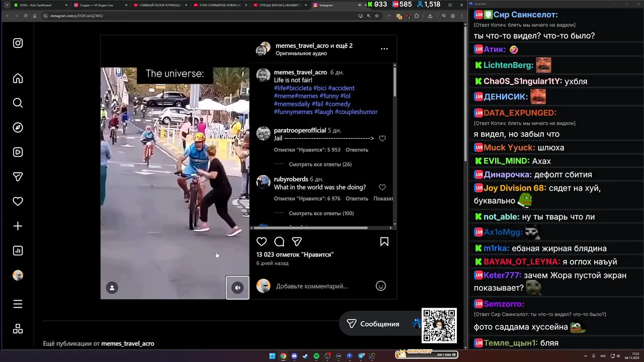Open paratrooperofficial's profile link
Screen dimensions: 644x362
point(300,130)
